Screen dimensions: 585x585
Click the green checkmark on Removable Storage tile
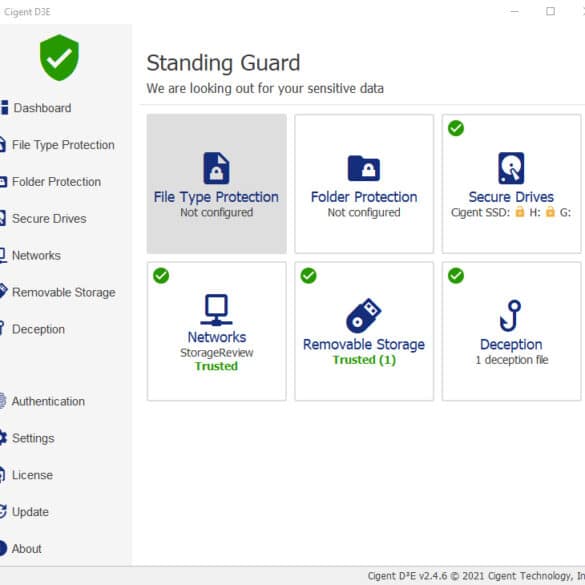click(x=309, y=276)
